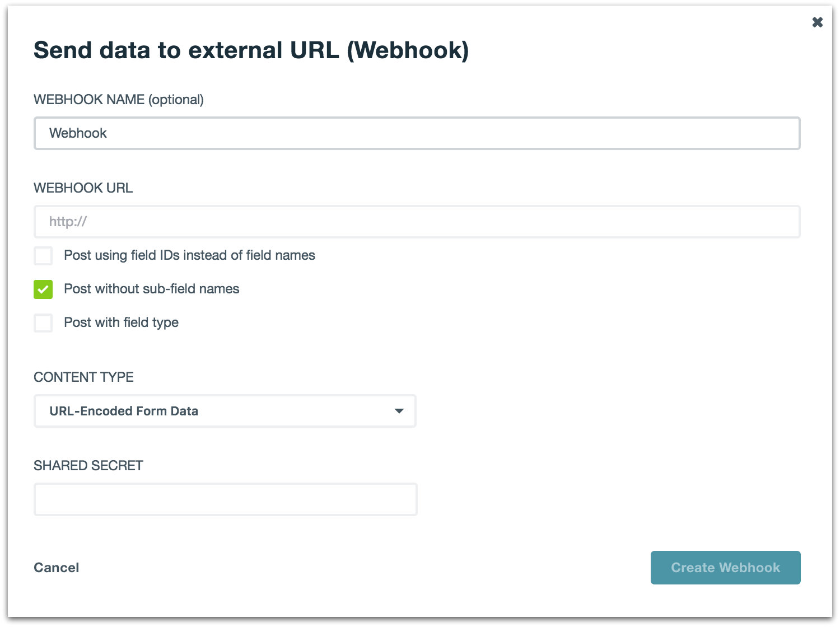This screenshot has height=627, width=840.
Task: Click the Webhook Name text field
Action: [x=417, y=133]
